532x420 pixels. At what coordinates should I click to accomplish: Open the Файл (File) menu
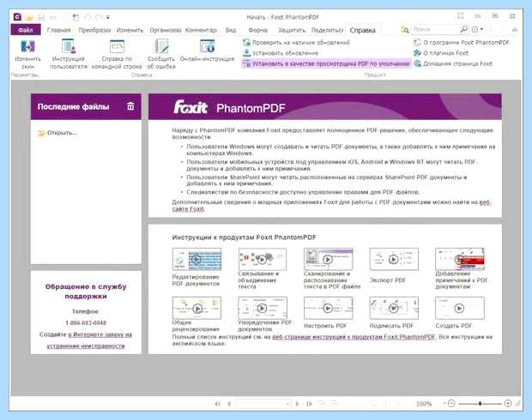click(x=26, y=30)
